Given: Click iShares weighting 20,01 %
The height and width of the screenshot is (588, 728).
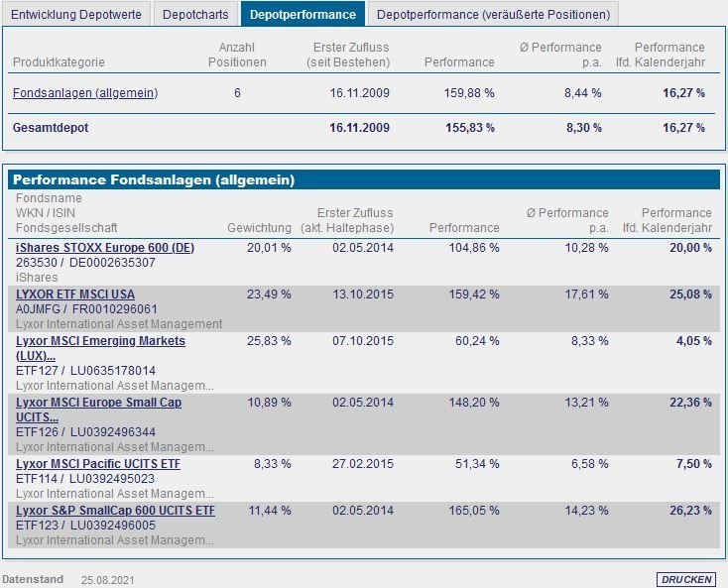Looking at the screenshot, I should click(269, 248).
